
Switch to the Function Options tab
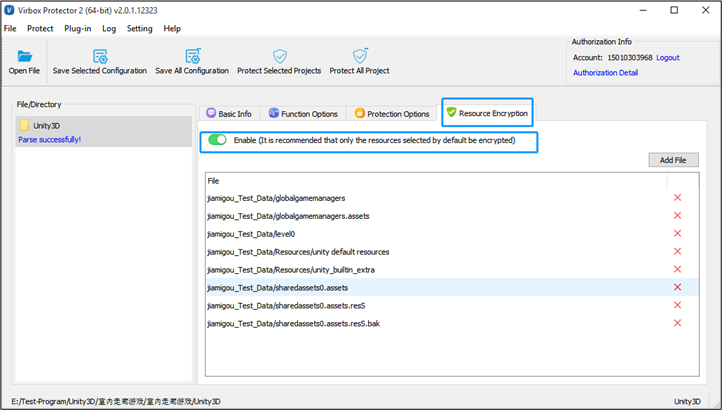click(x=303, y=113)
